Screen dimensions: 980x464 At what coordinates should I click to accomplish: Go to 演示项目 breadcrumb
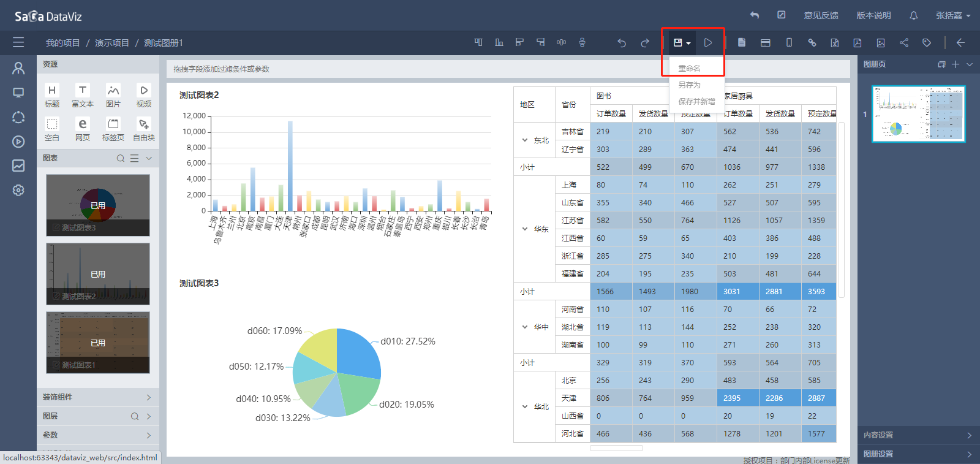[x=112, y=43]
